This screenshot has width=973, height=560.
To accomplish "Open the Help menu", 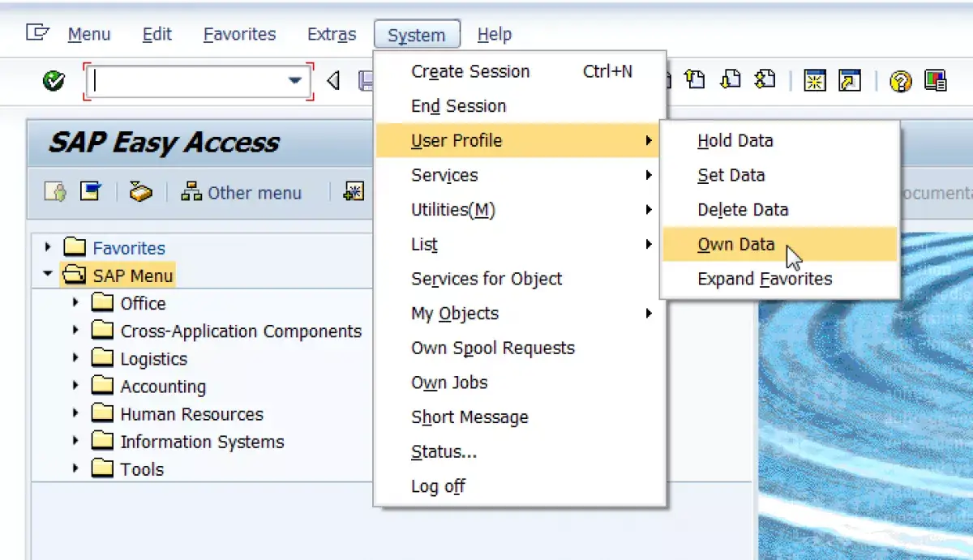I will pyautogui.click(x=495, y=34).
